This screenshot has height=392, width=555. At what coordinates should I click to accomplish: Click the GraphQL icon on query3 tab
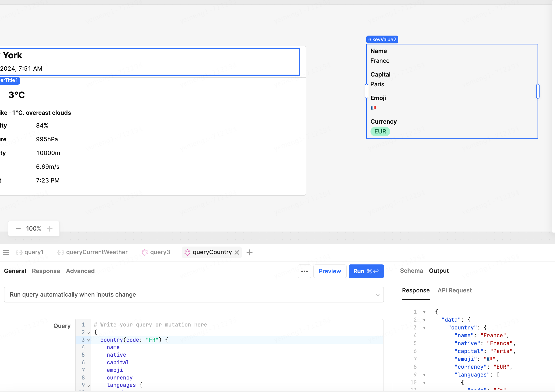145,252
